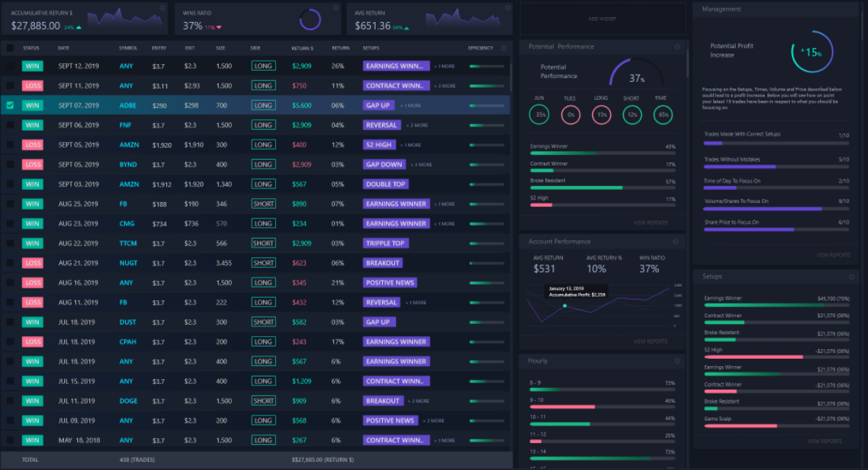868x470 pixels.
Task: Expand +1 MORE in MAY 18, 2018 row
Action: [445, 441]
